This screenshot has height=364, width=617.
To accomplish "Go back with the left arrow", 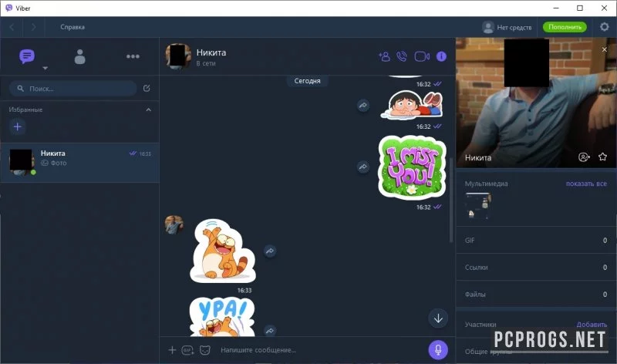I will [12, 27].
